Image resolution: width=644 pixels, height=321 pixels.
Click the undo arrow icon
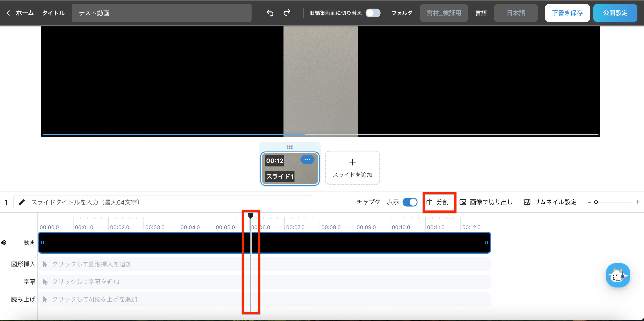[270, 13]
